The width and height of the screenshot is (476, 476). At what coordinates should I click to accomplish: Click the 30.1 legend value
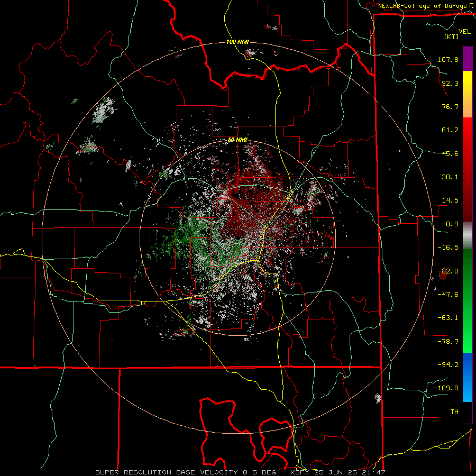coord(450,177)
